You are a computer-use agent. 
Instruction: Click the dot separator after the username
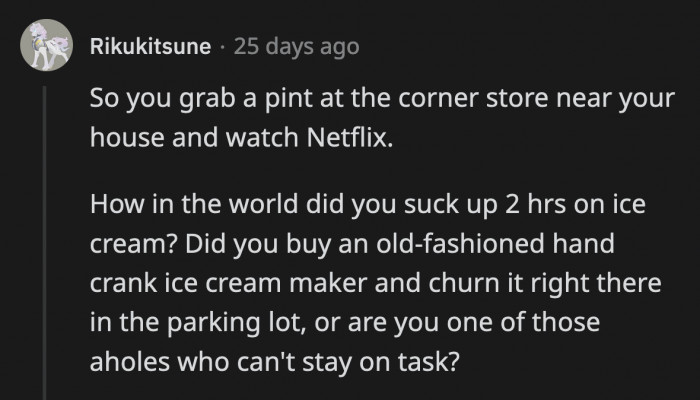pos(222,47)
